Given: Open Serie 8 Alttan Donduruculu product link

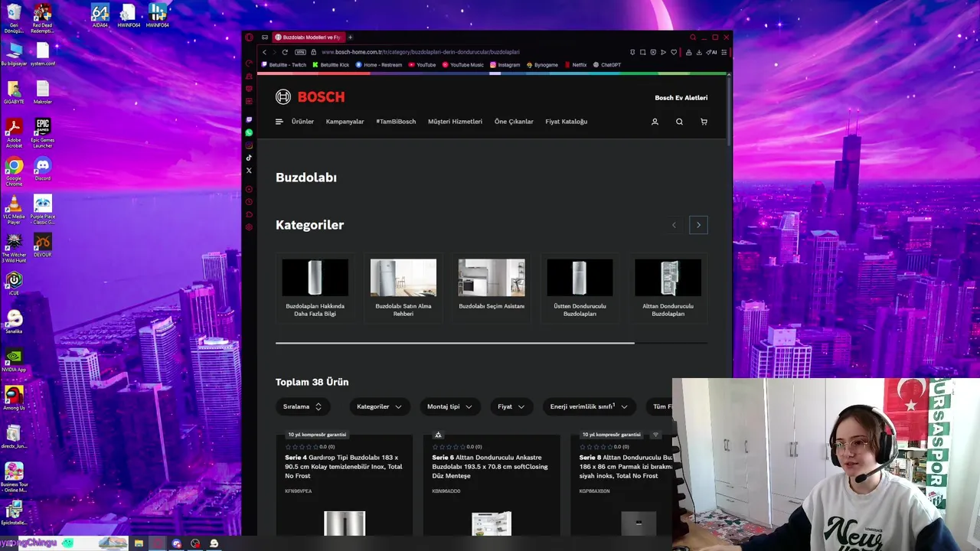Looking at the screenshot, I should [x=626, y=466].
